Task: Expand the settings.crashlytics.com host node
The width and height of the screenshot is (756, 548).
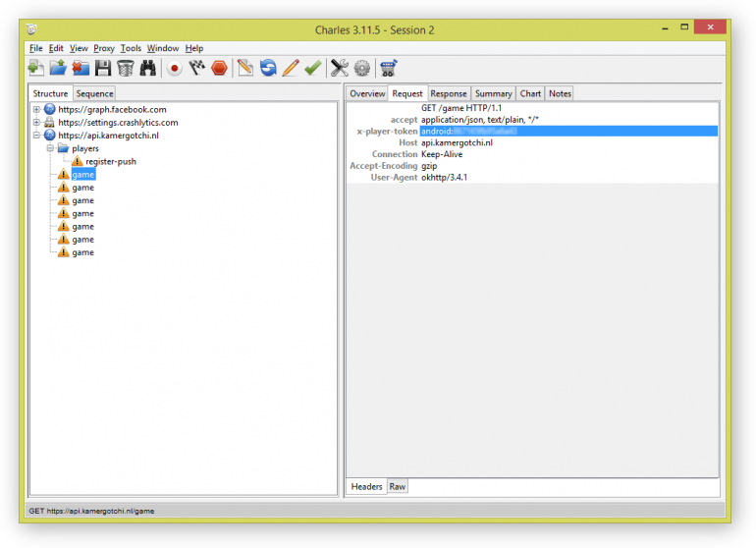Action: [x=36, y=123]
